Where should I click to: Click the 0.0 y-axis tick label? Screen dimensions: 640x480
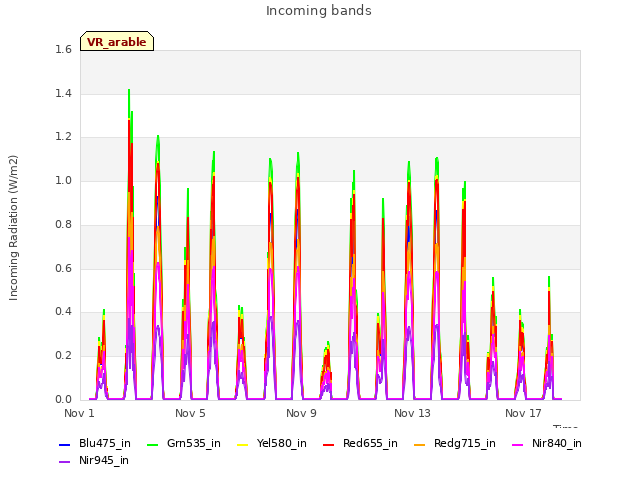point(63,399)
